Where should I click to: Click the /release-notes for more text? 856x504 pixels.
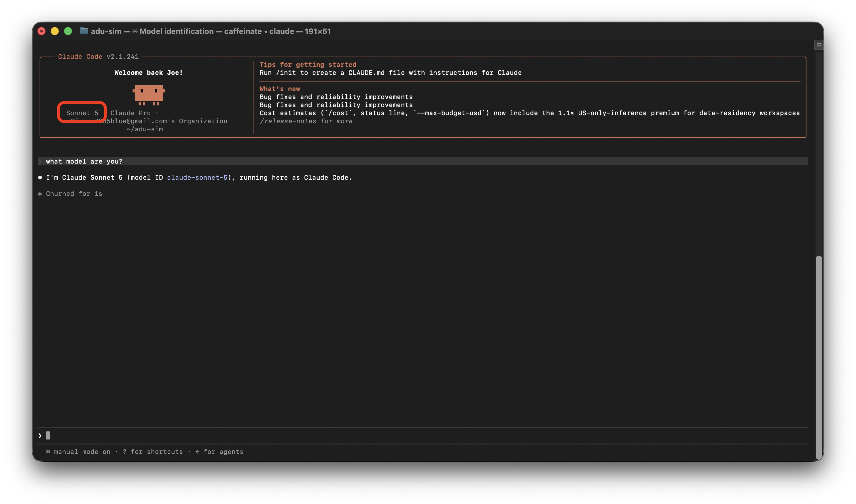tap(306, 121)
